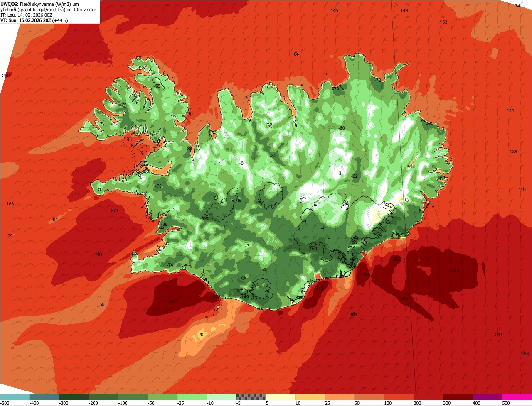The image size is (532, 406).
Task: Click the "136" value east of Iceland
Action: pos(513,152)
